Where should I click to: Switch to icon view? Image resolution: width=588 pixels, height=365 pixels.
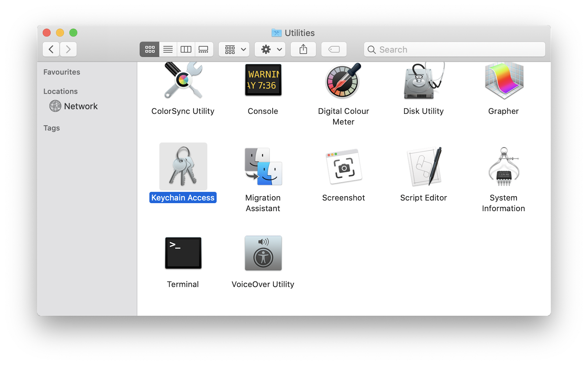tap(150, 49)
